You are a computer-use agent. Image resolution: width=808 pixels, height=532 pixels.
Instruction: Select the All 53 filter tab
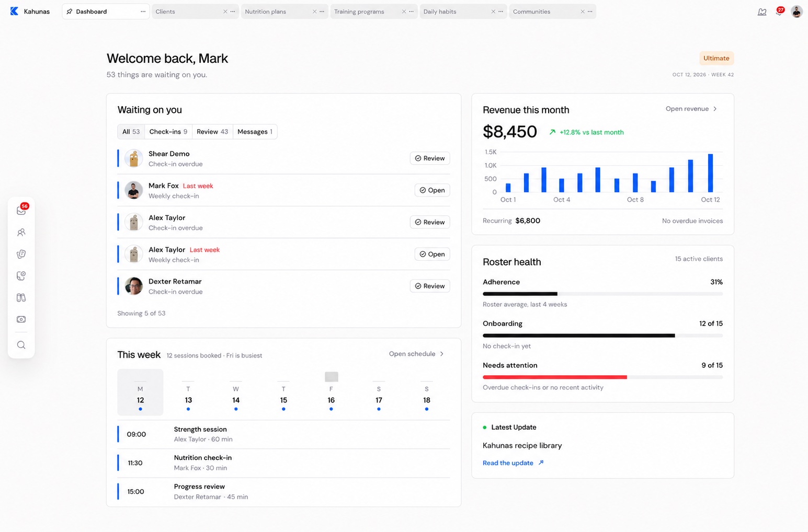(x=131, y=132)
